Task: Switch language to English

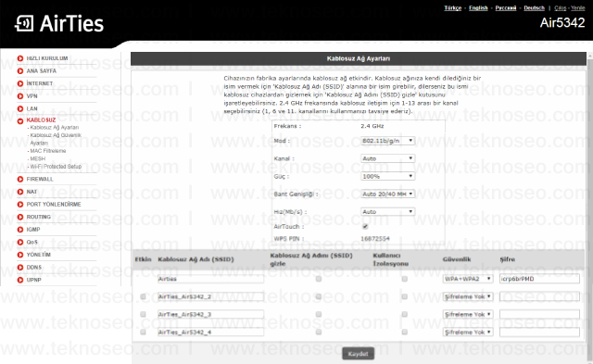Action: pos(478,8)
